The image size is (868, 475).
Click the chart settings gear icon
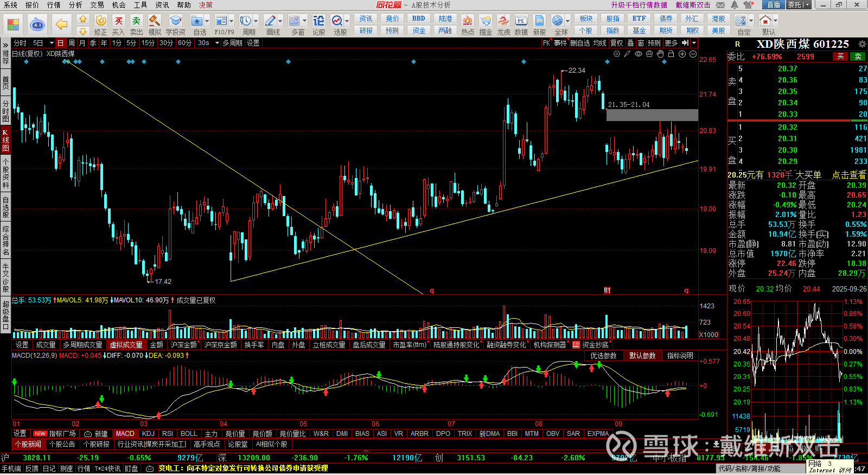[x=617, y=54]
